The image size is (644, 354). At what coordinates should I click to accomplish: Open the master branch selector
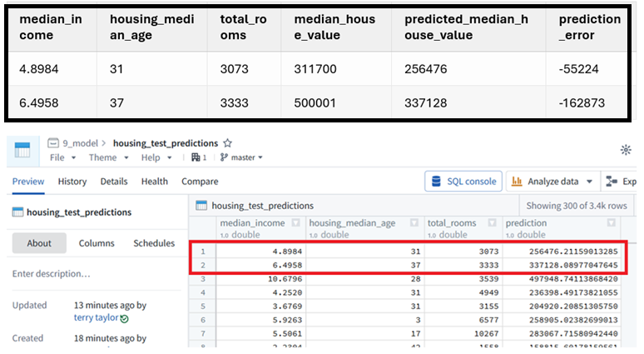pyautogui.click(x=241, y=157)
